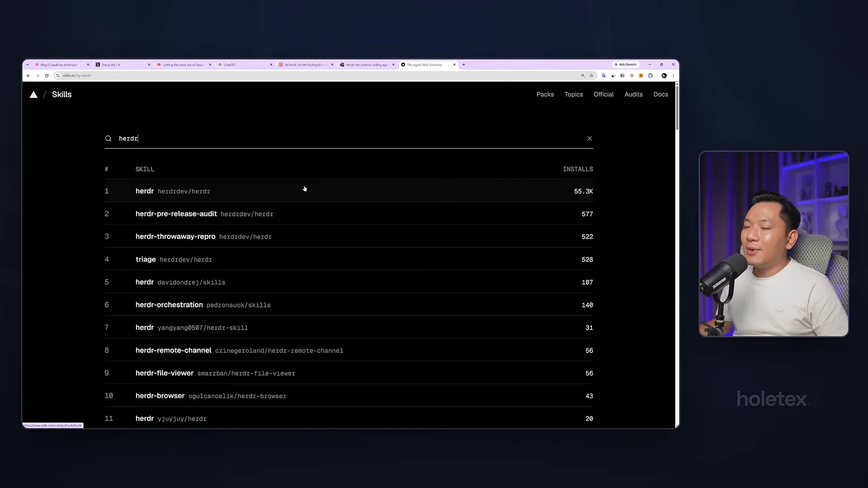Open the herdr-file-viewer skill row

349,373
